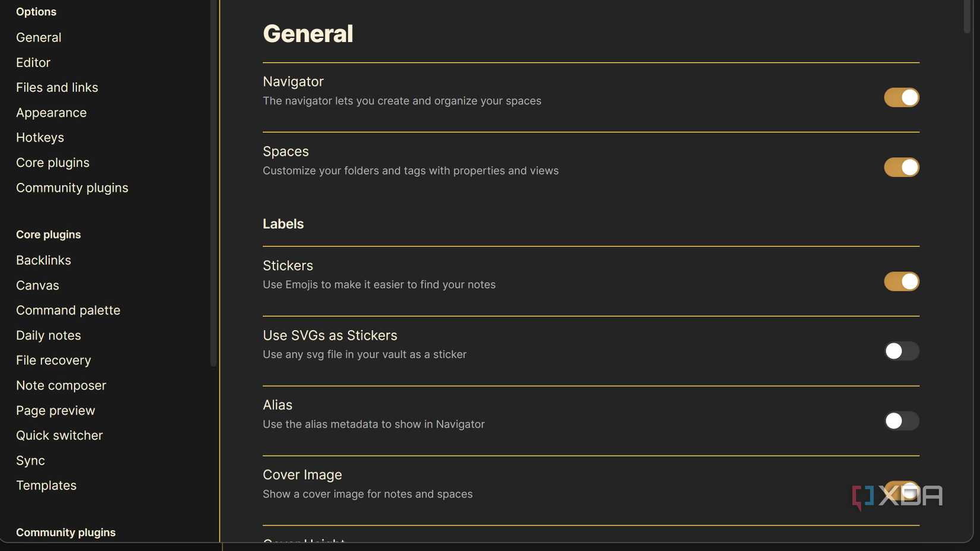Open Community plugins under Options
This screenshot has height=551, width=980.
point(72,187)
